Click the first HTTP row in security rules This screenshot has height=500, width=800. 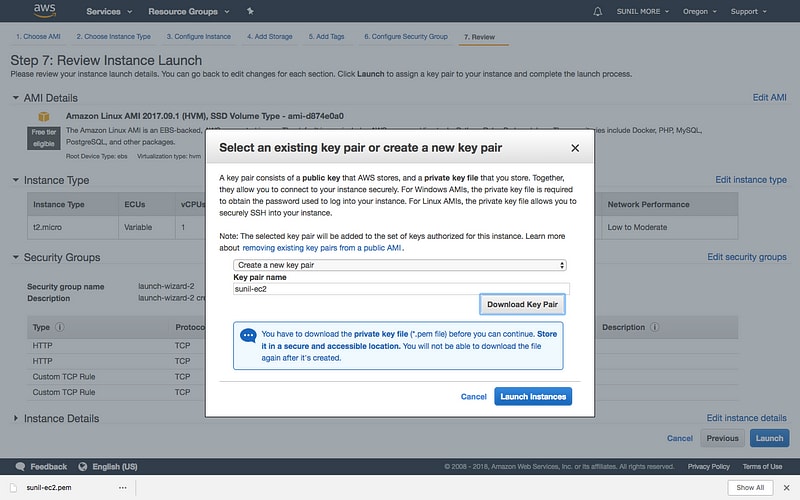(x=383, y=345)
